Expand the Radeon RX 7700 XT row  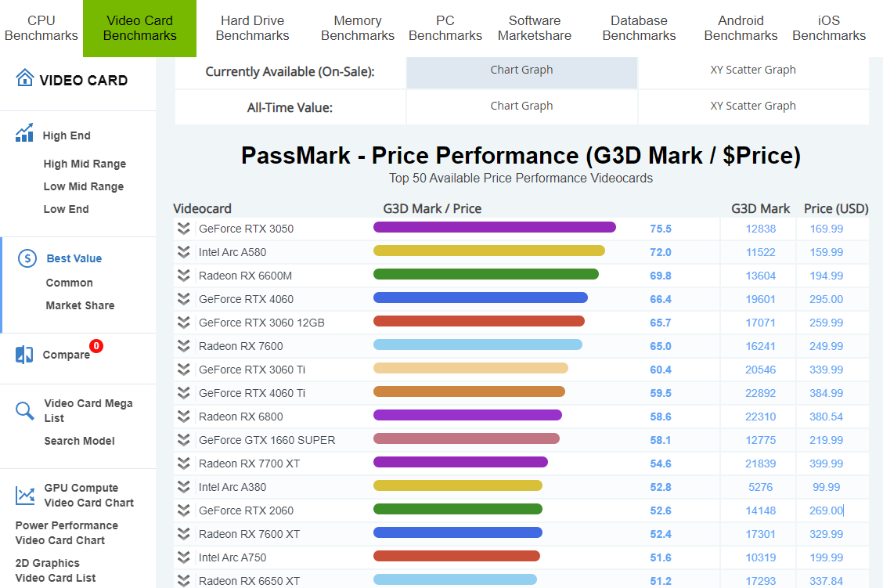point(184,463)
